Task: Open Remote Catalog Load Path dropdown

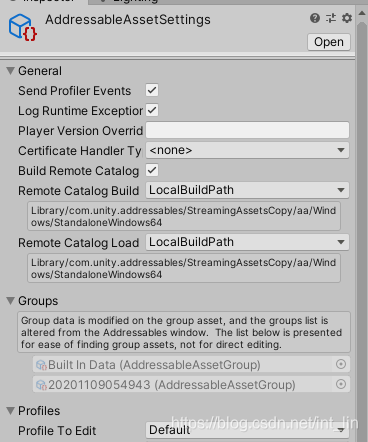Action: point(247,242)
